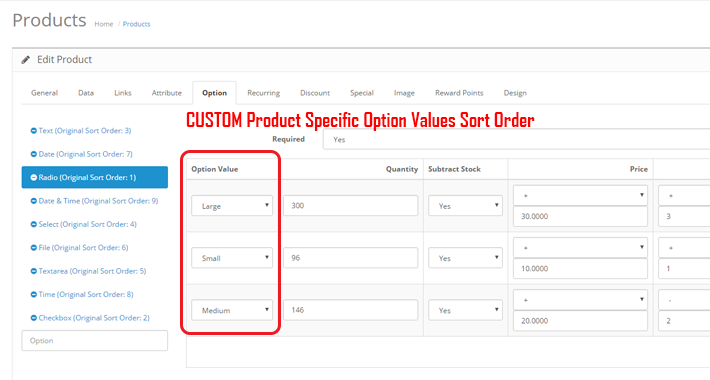This screenshot has height=380, width=710.
Task: Open the Small option value dropdown
Action: click(x=232, y=258)
